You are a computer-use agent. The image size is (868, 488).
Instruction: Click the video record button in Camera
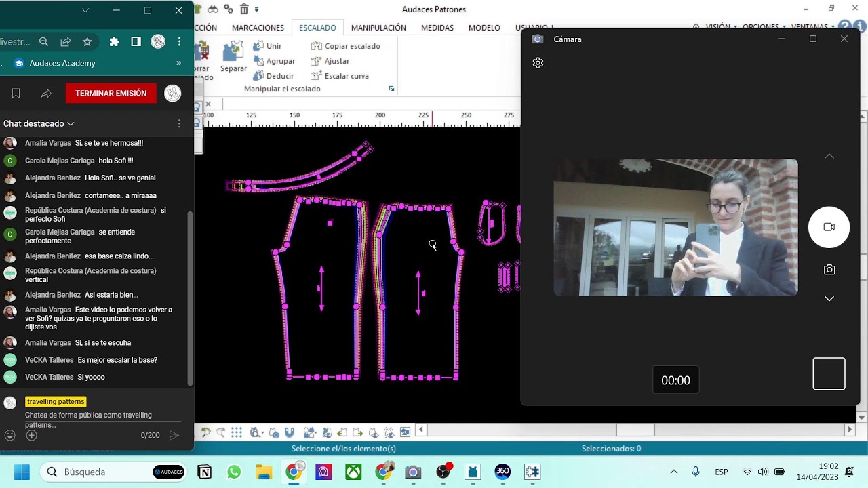(x=829, y=227)
